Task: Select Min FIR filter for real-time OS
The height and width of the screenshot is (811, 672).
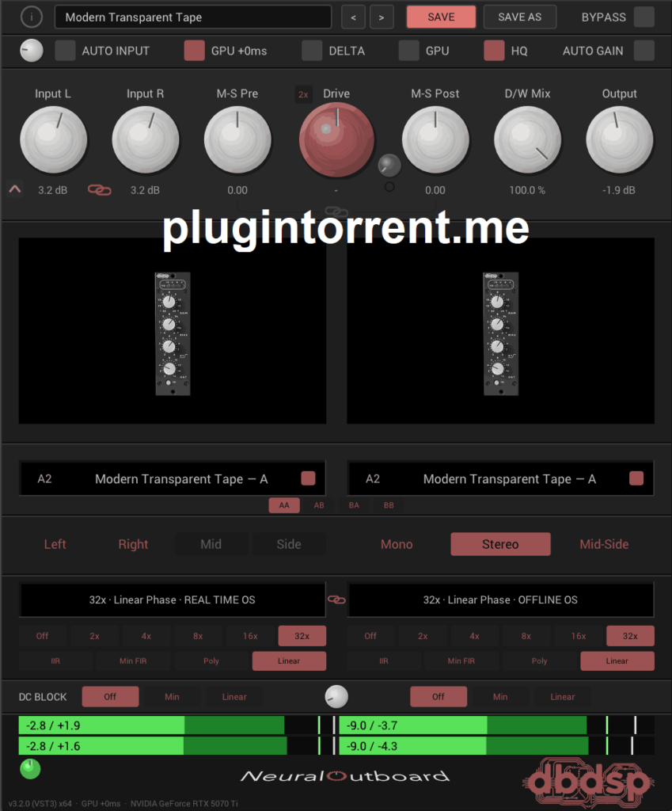Action: 133,661
